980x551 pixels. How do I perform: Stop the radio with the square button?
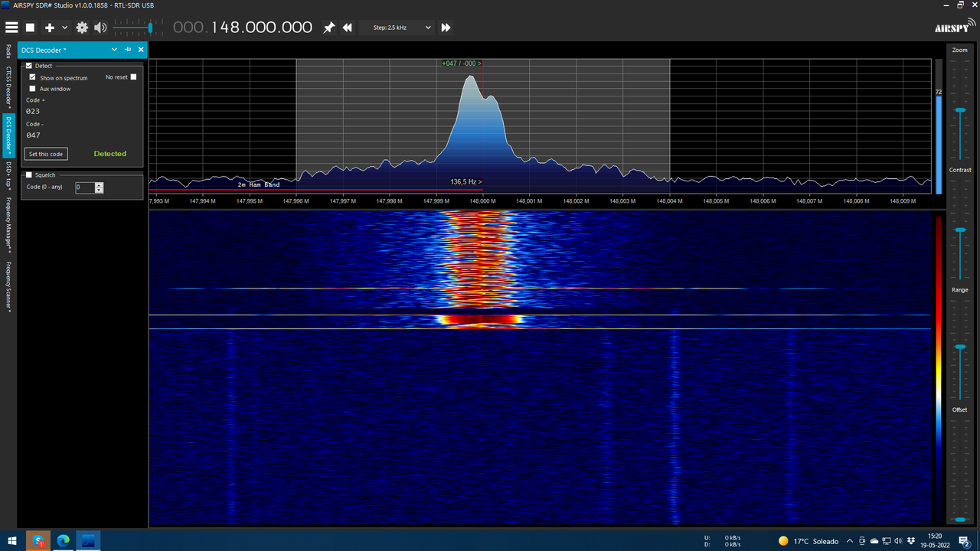[31, 28]
